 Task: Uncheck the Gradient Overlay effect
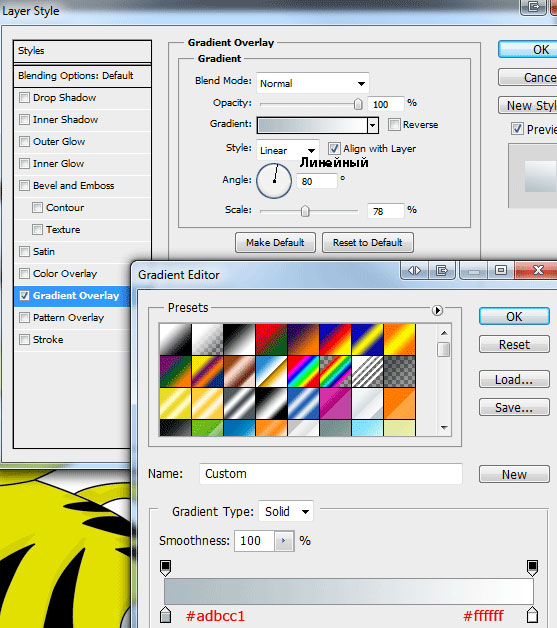click(x=24, y=296)
